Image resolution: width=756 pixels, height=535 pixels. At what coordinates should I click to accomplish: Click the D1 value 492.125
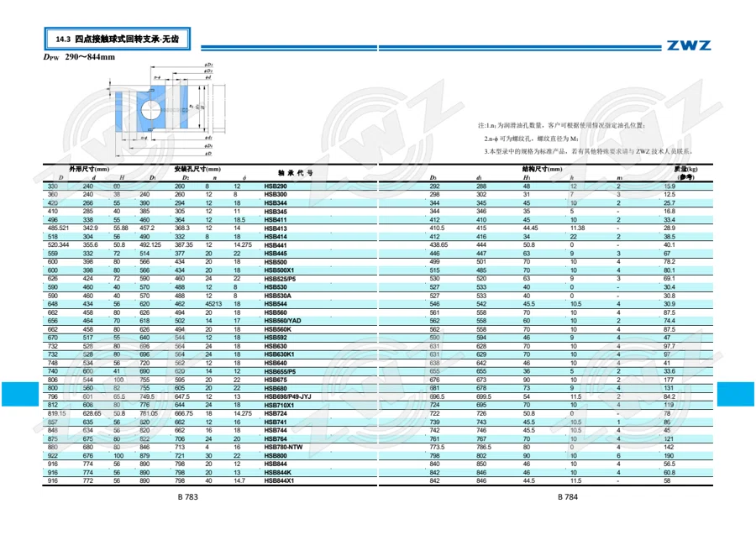pos(150,245)
